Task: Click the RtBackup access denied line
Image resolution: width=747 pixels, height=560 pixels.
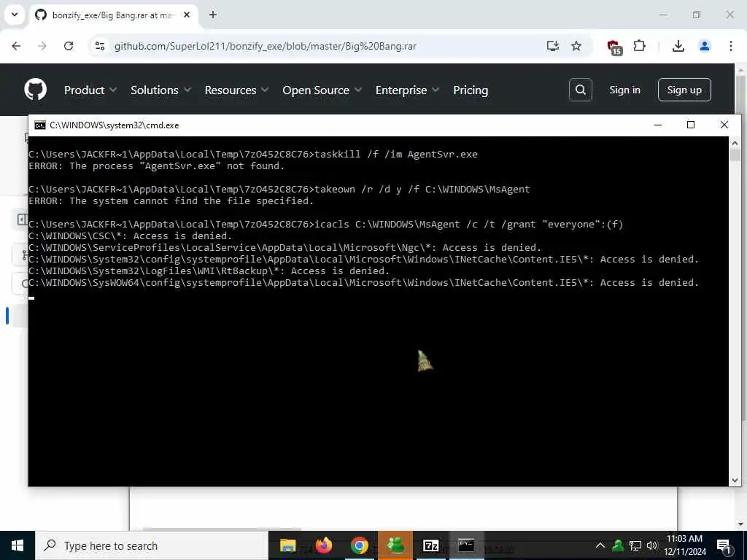Action: (209, 271)
